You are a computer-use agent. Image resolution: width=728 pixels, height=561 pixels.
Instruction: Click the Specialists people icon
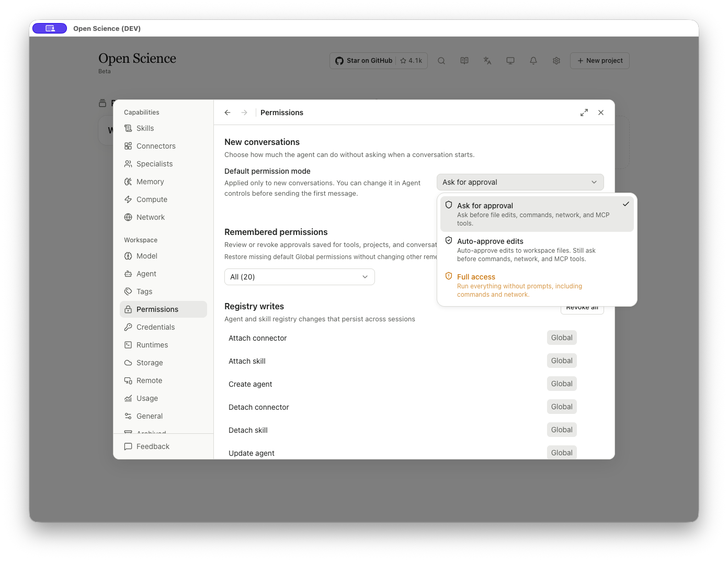click(x=128, y=164)
